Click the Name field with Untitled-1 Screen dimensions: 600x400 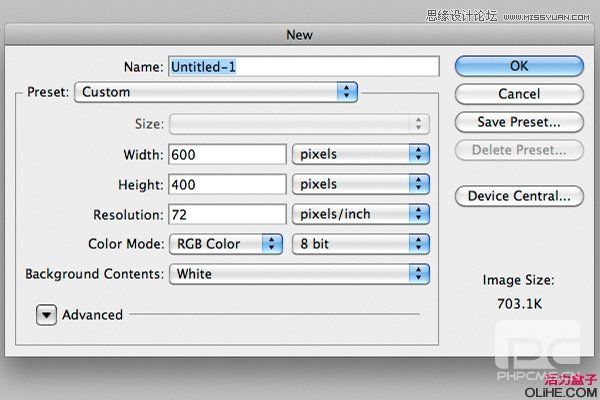304,67
